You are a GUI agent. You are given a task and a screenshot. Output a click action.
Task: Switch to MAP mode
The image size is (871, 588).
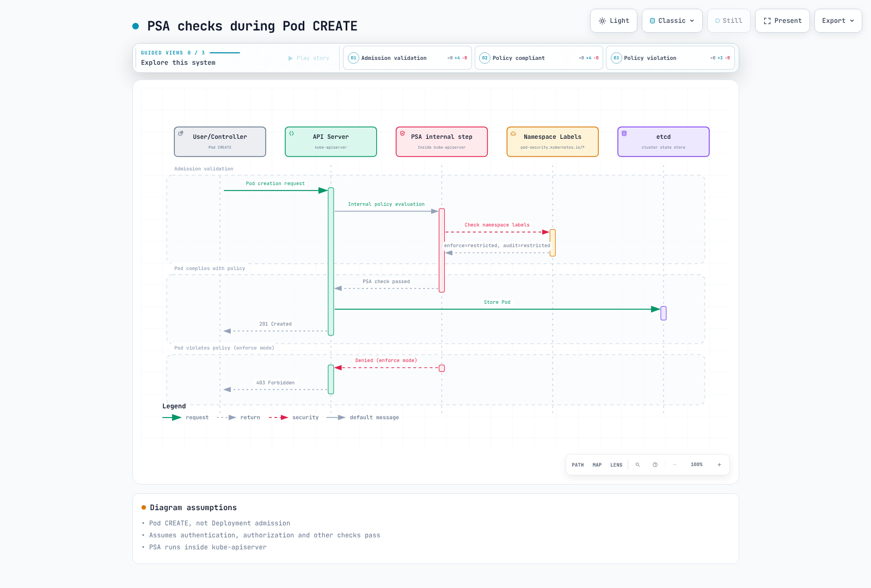(597, 465)
